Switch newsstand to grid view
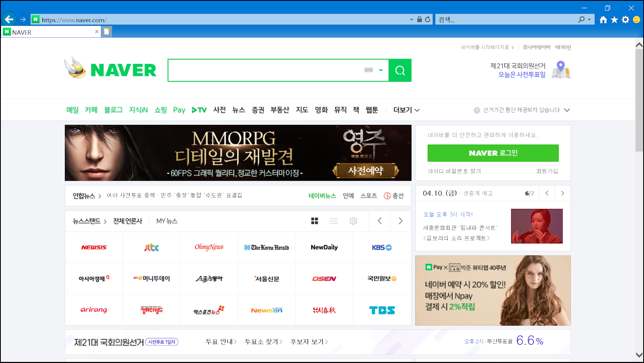Viewport: 644px width, 363px height. coord(314,221)
